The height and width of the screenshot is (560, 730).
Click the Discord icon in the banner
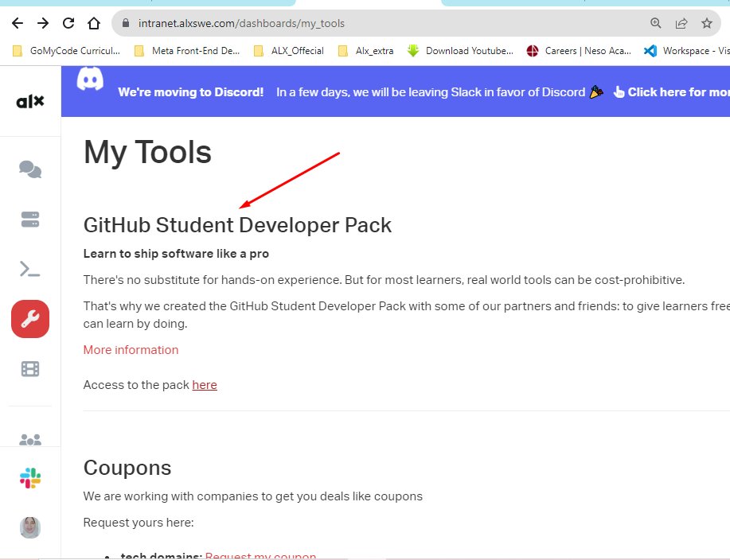point(89,80)
